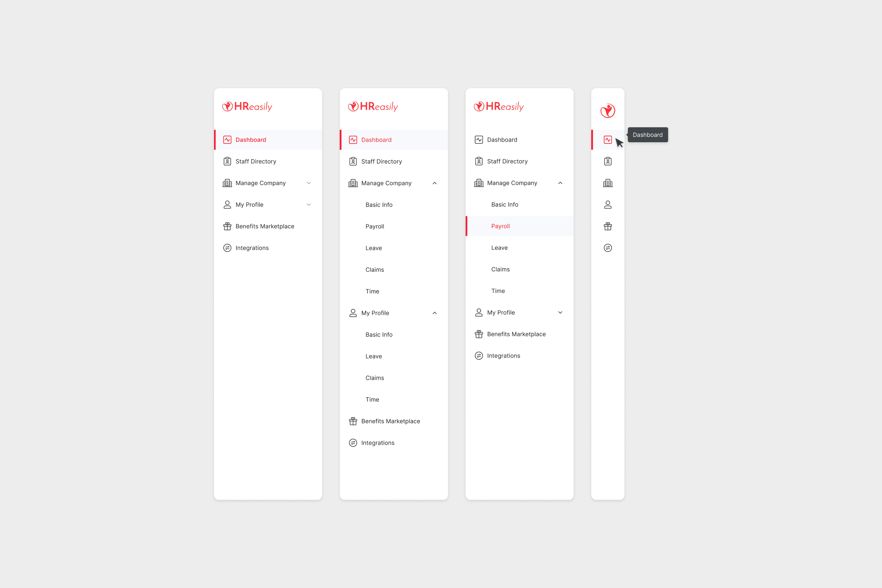Click the Dashboard link in first panel
This screenshot has width=882, height=588.
point(251,139)
